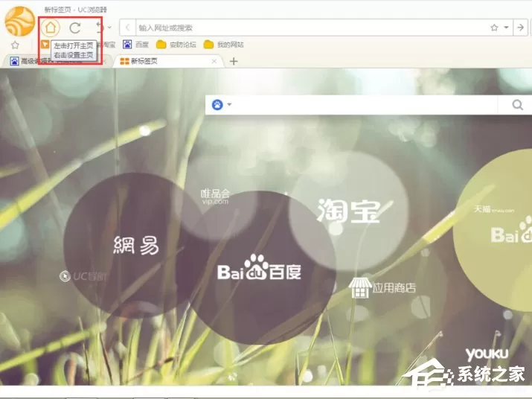Click the go arrow button
532x399 pixels.
(520, 28)
